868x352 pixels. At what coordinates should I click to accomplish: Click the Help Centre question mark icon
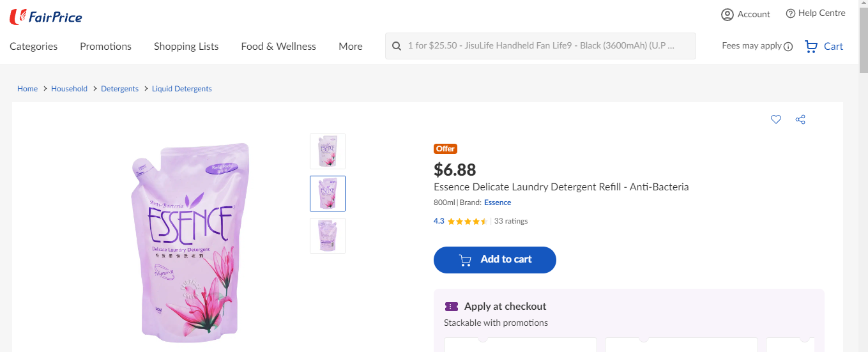pyautogui.click(x=791, y=13)
